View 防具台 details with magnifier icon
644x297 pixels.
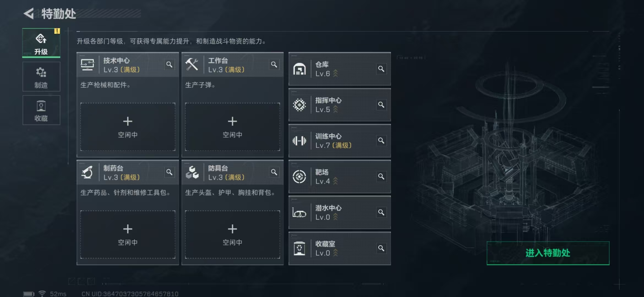click(x=274, y=172)
